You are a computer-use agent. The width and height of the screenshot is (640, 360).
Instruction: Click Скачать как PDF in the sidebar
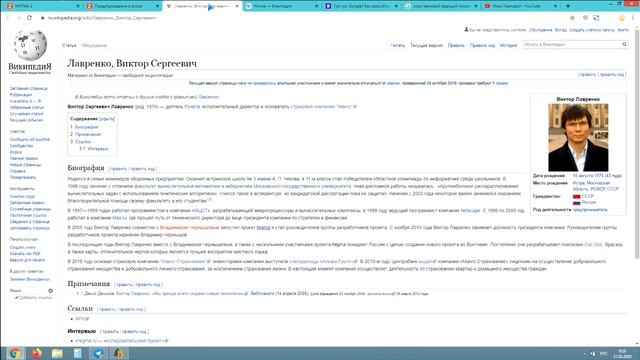[x=25, y=253]
